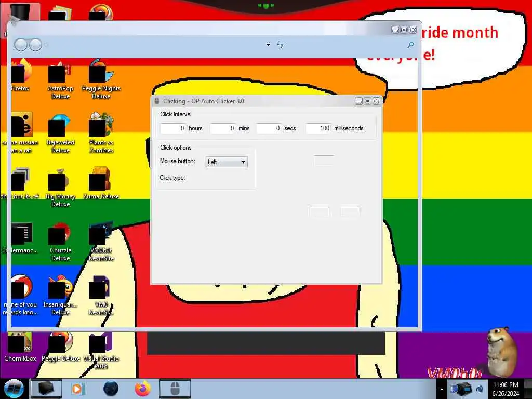Image resolution: width=532 pixels, height=399 pixels.
Task: Close the Explorer window
Action: (413, 30)
